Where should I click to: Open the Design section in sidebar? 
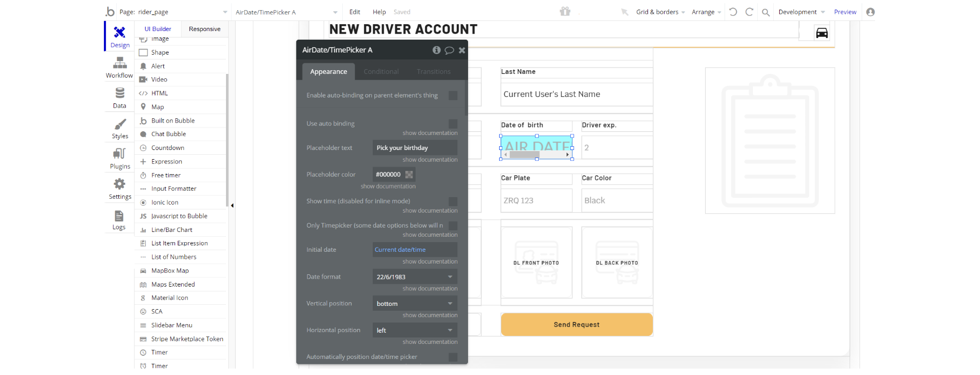pos(119,36)
